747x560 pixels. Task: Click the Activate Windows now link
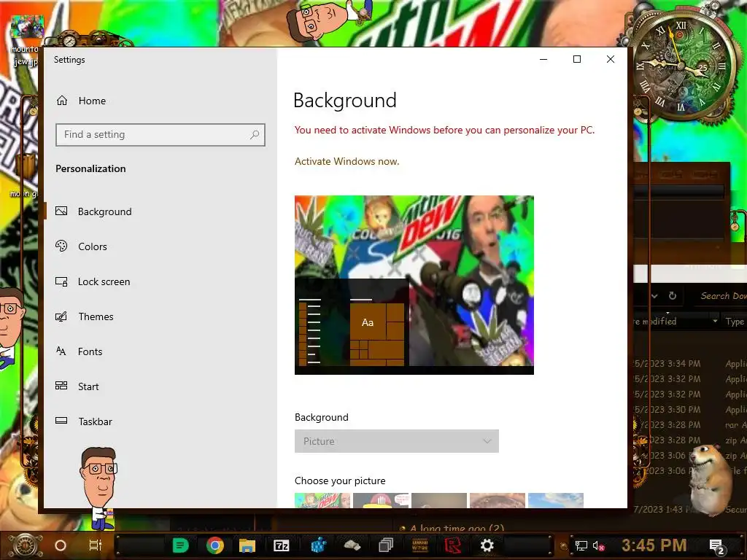[347, 161]
